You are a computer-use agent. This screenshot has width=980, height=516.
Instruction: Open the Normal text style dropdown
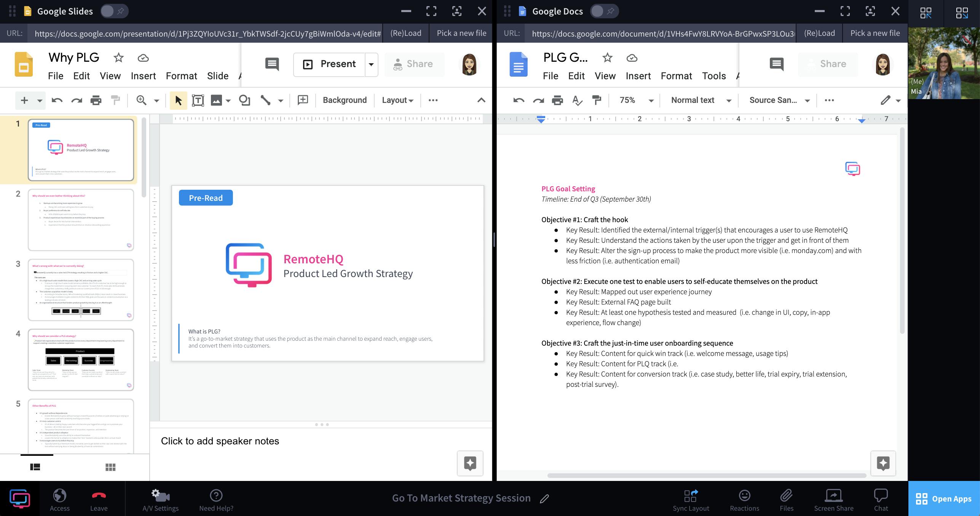point(701,100)
